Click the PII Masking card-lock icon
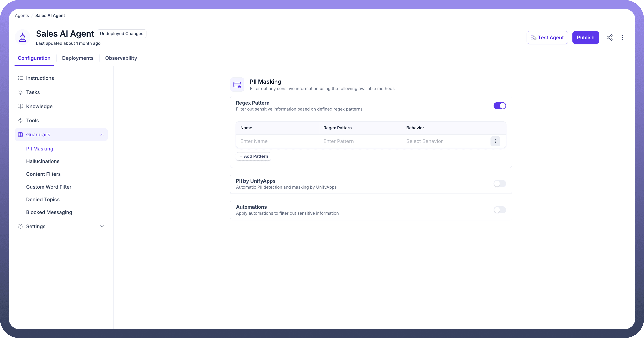This screenshot has width=644, height=338. click(x=237, y=85)
